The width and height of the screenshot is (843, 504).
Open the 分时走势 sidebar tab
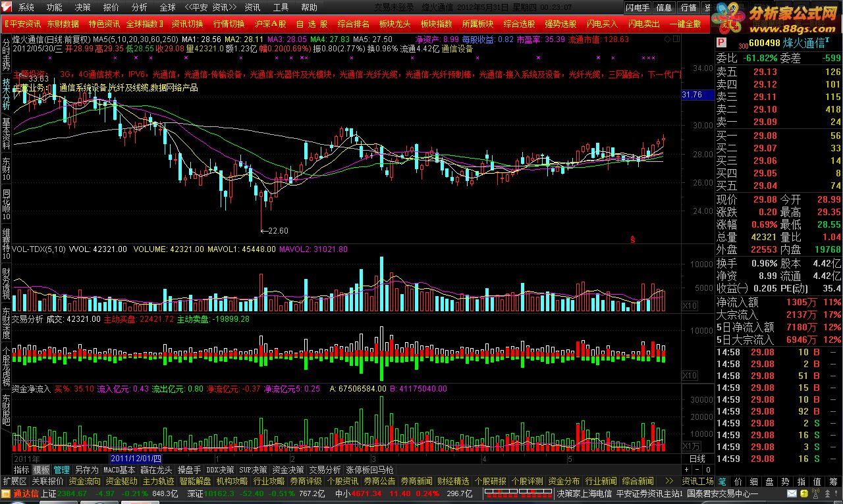tap(6, 53)
